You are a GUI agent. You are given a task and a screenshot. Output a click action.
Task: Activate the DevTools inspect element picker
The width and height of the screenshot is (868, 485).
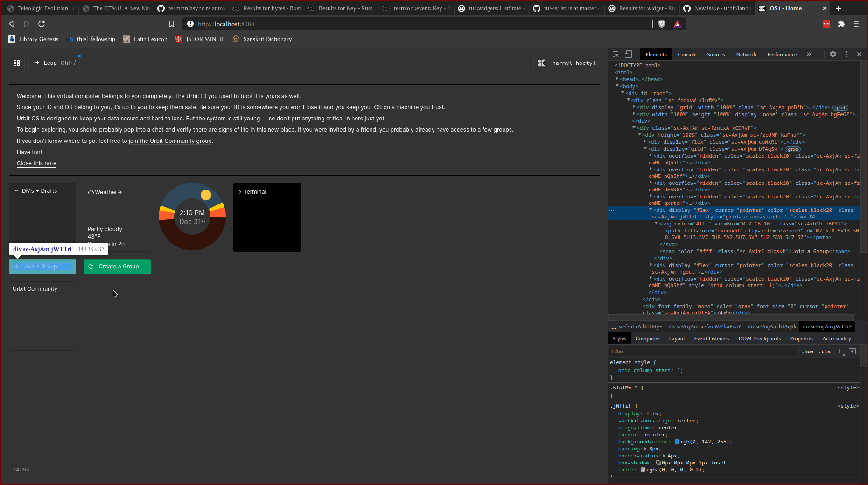[616, 54]
